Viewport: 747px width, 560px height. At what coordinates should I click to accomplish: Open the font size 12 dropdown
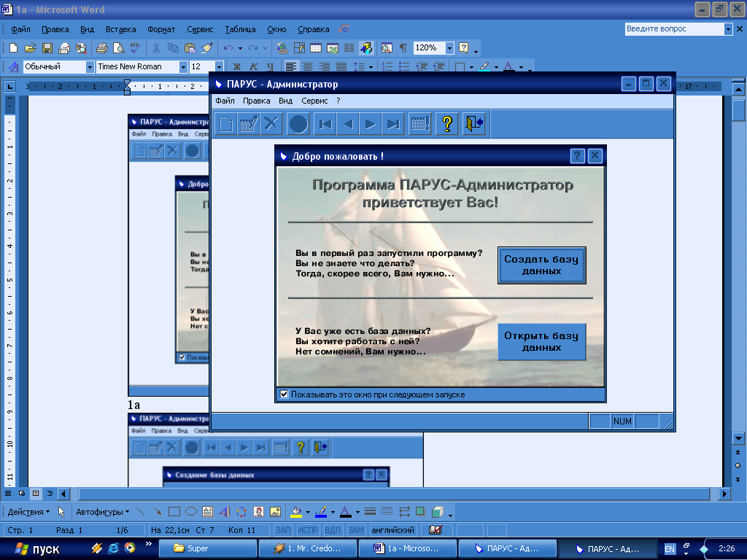click(219, 66)
